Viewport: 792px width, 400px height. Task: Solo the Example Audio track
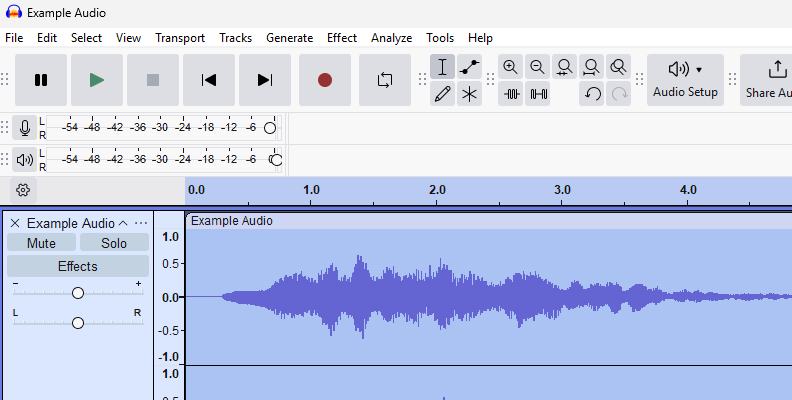[114, 243]
